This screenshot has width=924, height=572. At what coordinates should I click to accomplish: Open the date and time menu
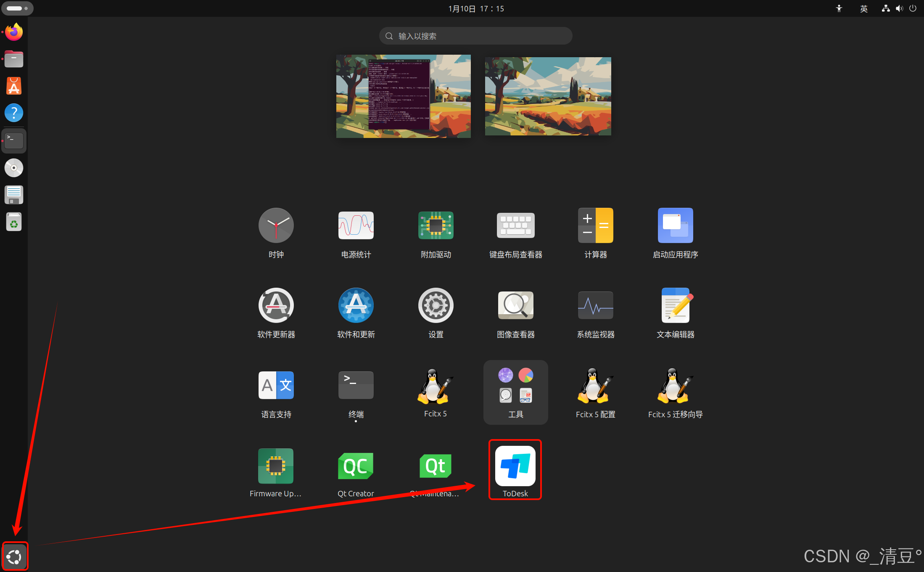click(x=476, y=8)
